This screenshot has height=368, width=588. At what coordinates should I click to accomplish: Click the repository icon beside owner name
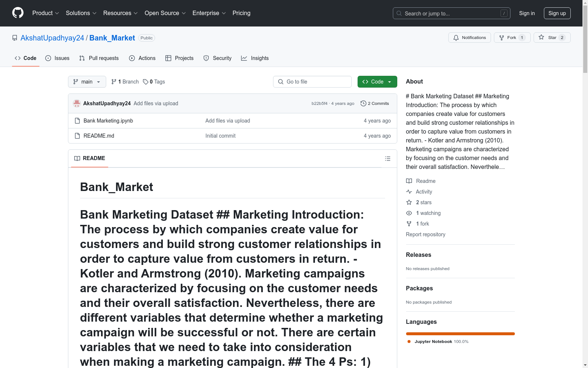pos(15,38)
